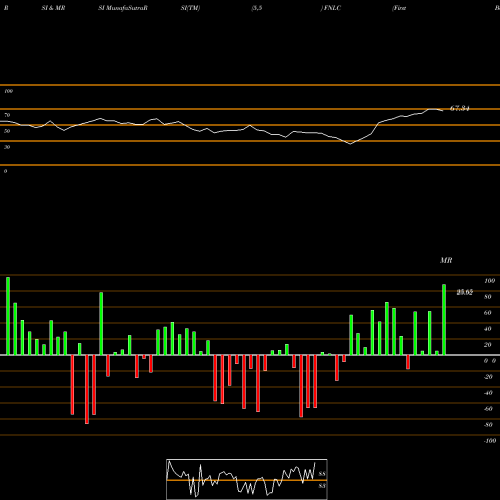
Task: Click the MR value label beside last bar
Action: (x=464, y=292)
